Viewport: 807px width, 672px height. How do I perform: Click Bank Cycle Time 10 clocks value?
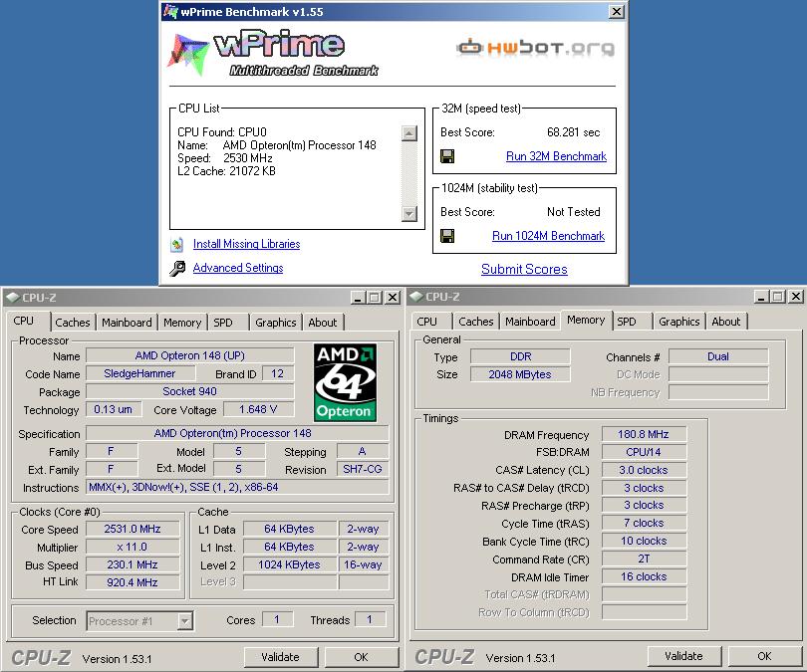click(x=644, y=541)
